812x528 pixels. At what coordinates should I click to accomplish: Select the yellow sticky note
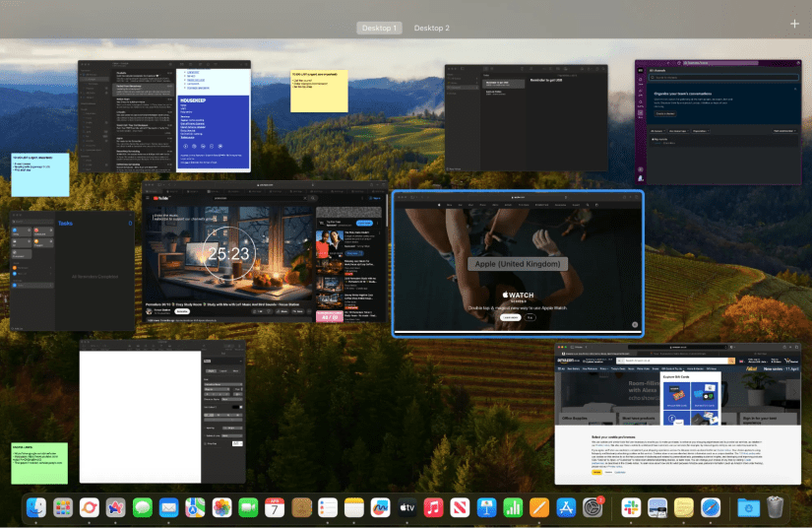(x=319, y=92)
